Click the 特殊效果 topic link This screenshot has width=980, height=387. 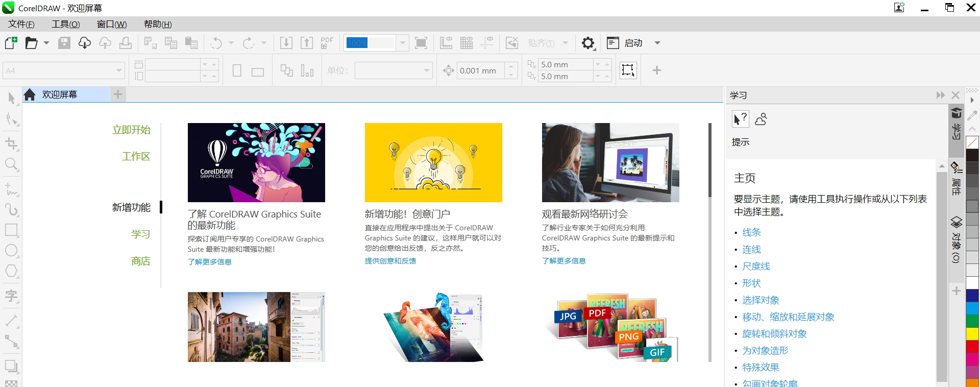click(761, 367)
